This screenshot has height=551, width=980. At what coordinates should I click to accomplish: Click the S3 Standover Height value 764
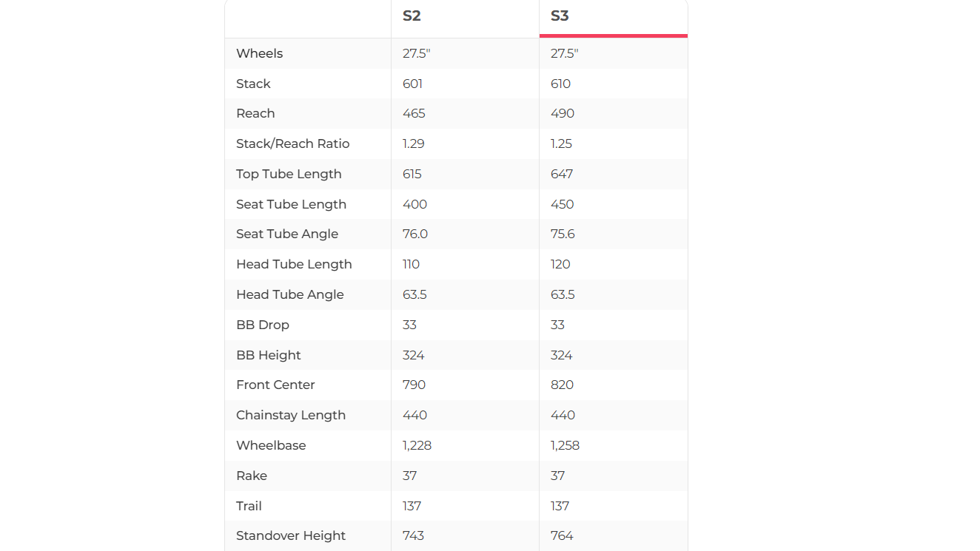[x=562, y=535]
